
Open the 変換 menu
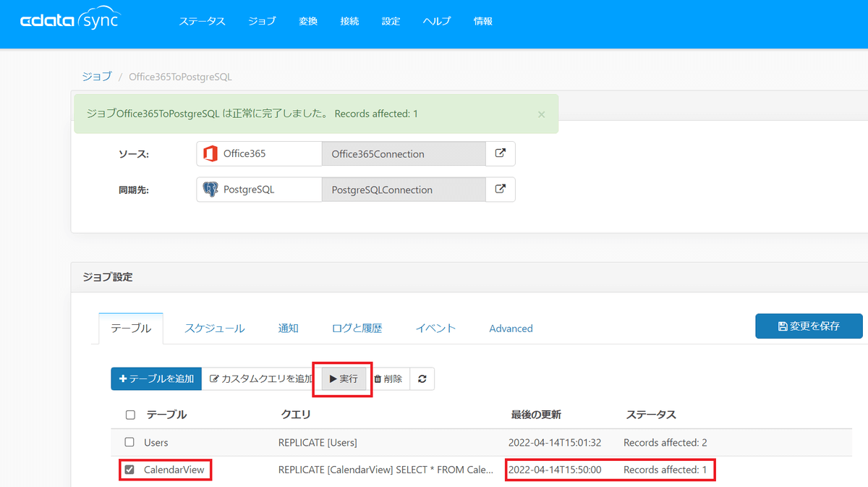(308, 21)
